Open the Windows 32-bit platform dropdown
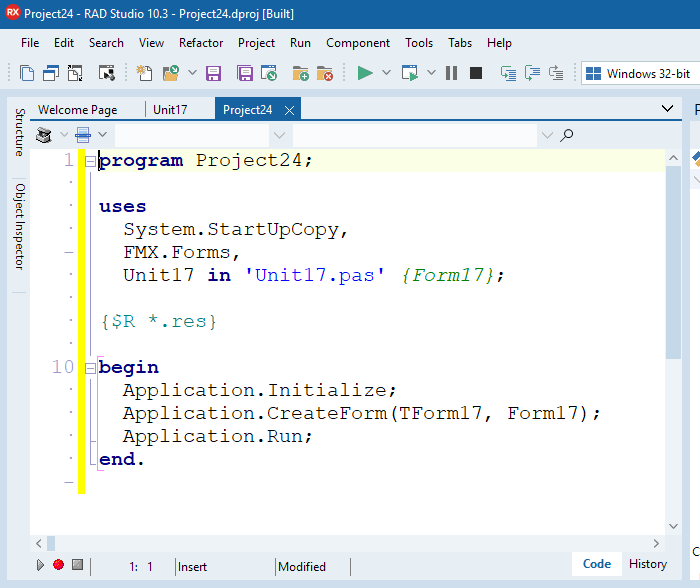This screenshot has height=588, width=700. point(640,73)
